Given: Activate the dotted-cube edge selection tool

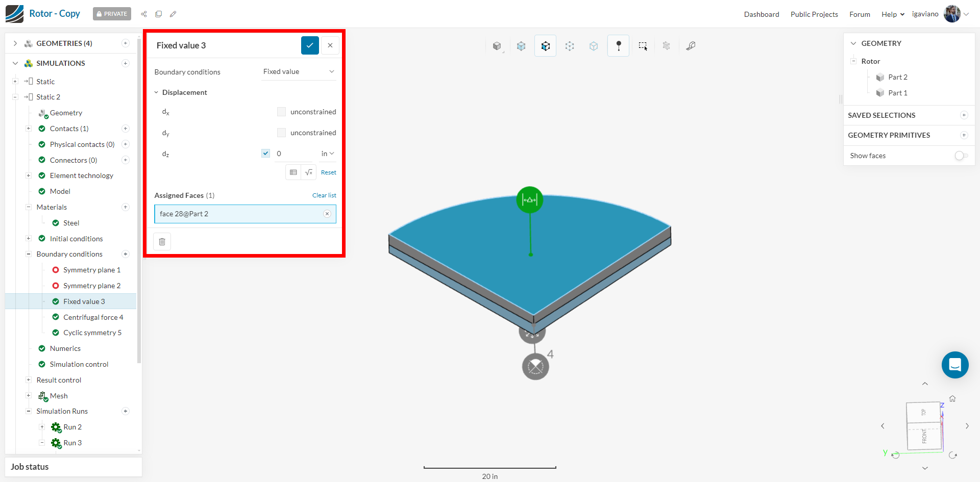Looking at the screenshot, I should point(570,46).
